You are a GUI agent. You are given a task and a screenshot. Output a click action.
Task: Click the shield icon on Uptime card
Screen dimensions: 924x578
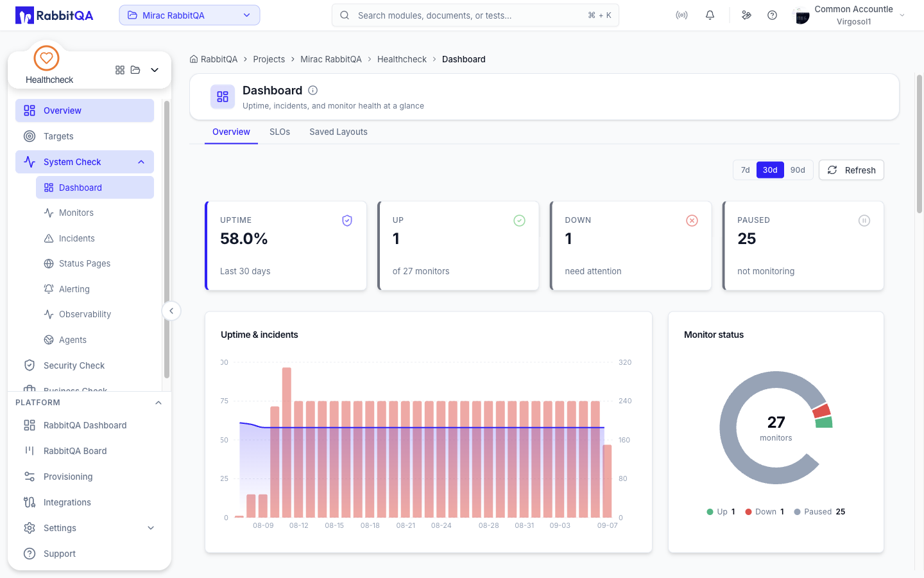click(347, 221)
